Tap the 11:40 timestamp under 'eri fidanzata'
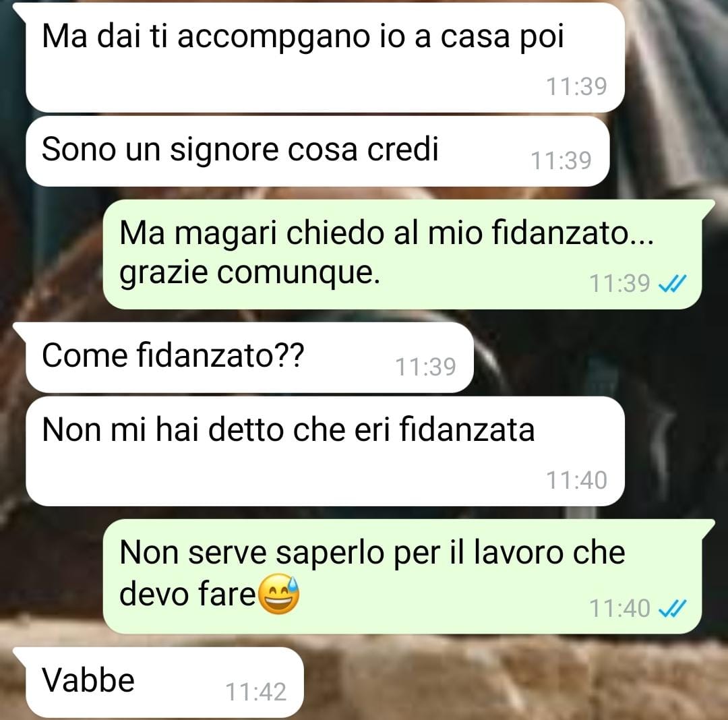Image resolution: width=728 pixels, height=720 pixels. pyautogui.click(x=576, y=480)
